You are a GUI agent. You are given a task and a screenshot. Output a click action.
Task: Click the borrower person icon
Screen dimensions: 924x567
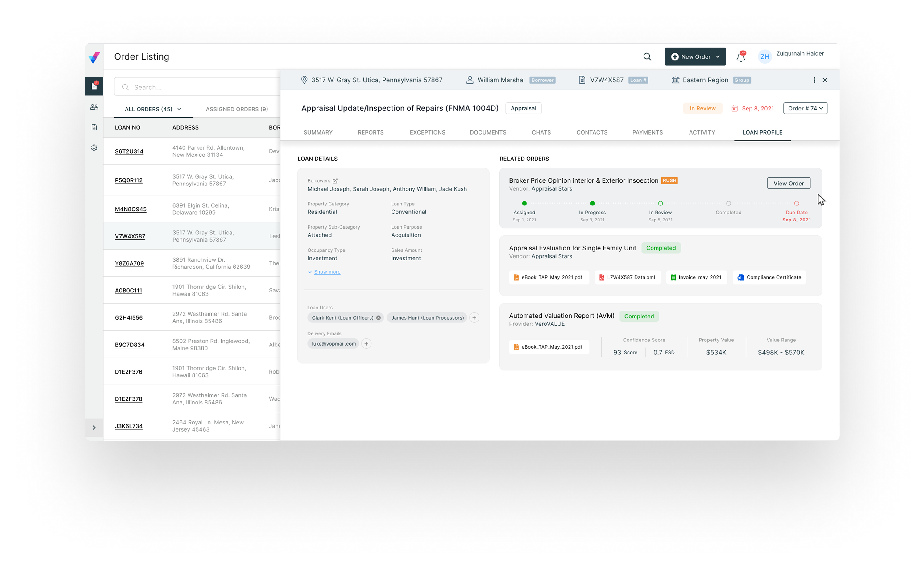pos(470,80)
